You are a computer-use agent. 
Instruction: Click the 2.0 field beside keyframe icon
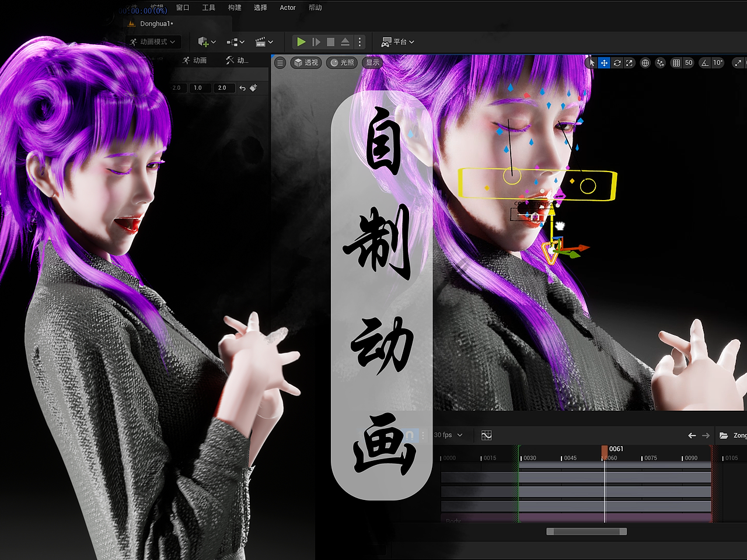point(224,88)
